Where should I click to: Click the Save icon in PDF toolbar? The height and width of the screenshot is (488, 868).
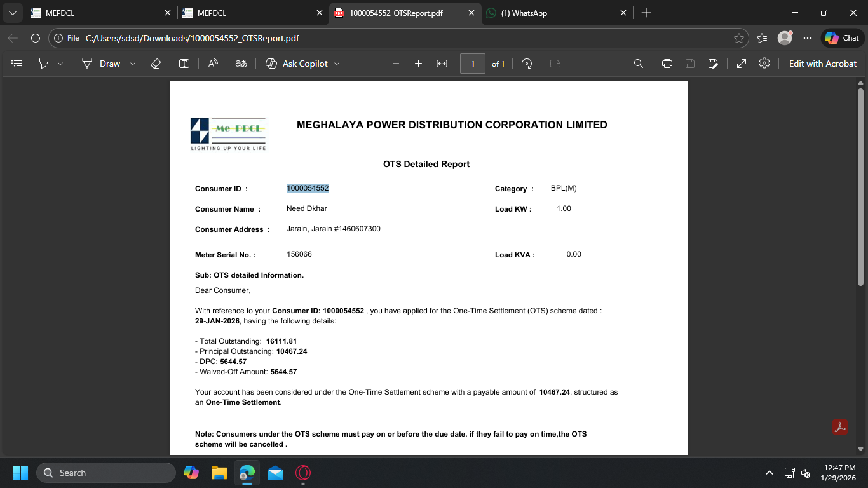click(x=690, y=64)
